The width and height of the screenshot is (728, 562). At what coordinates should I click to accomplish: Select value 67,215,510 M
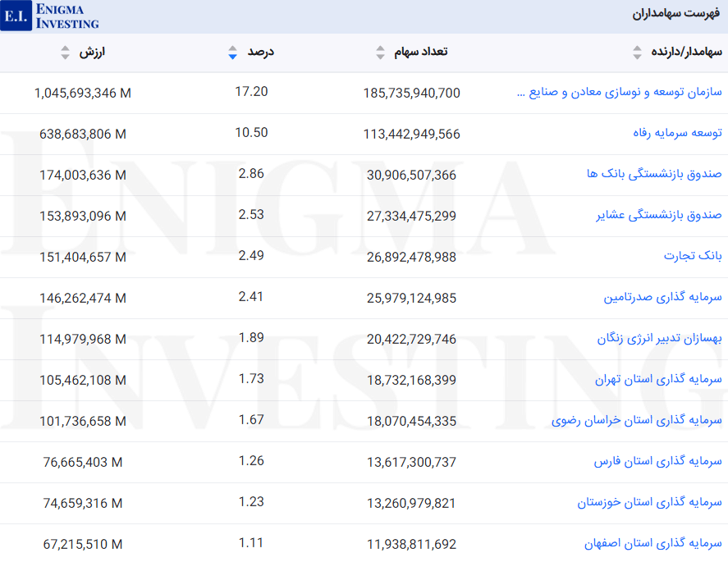coord(83,545)
